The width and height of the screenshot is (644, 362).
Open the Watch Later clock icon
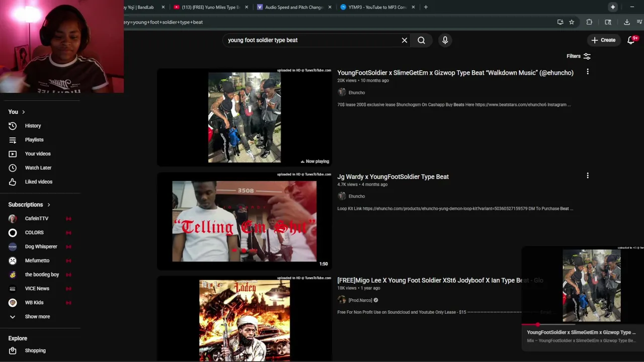click(x=13, y=168)
